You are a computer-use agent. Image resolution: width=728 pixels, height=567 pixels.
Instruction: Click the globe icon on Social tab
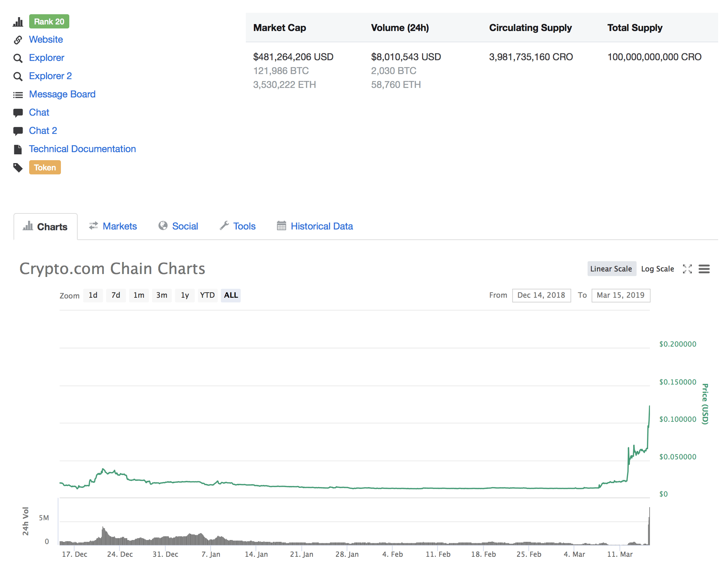pyautogui.click(x=163, y=226)
